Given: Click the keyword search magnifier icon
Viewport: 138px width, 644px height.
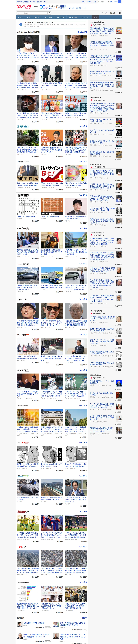Looking at the screenshot, I should coord(49,13).
